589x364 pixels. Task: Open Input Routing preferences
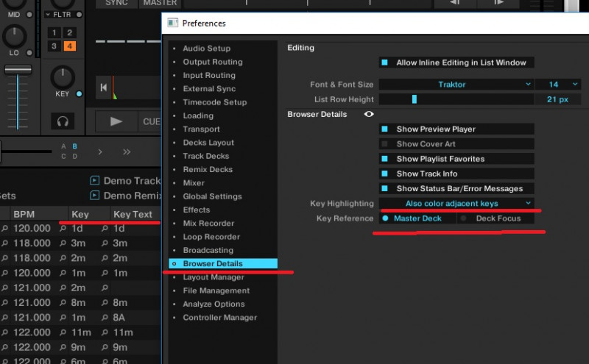209,76
